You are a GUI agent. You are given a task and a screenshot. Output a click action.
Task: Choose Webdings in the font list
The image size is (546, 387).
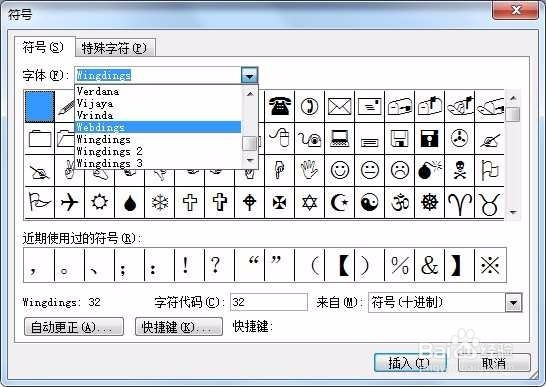158,127
